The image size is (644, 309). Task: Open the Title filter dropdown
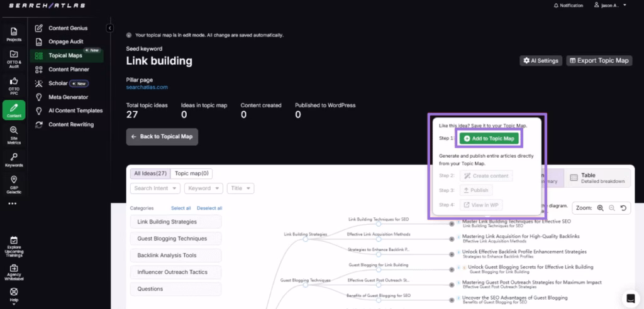pos(240,188)
